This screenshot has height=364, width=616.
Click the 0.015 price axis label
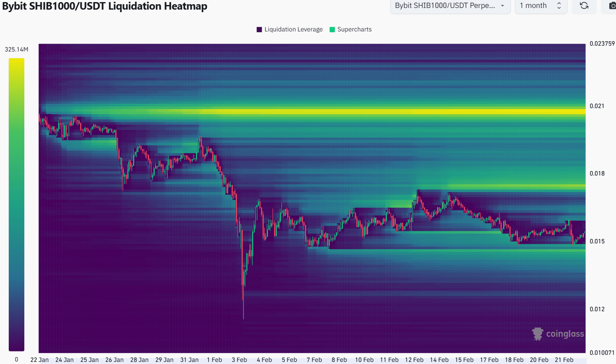pos(597,241)
